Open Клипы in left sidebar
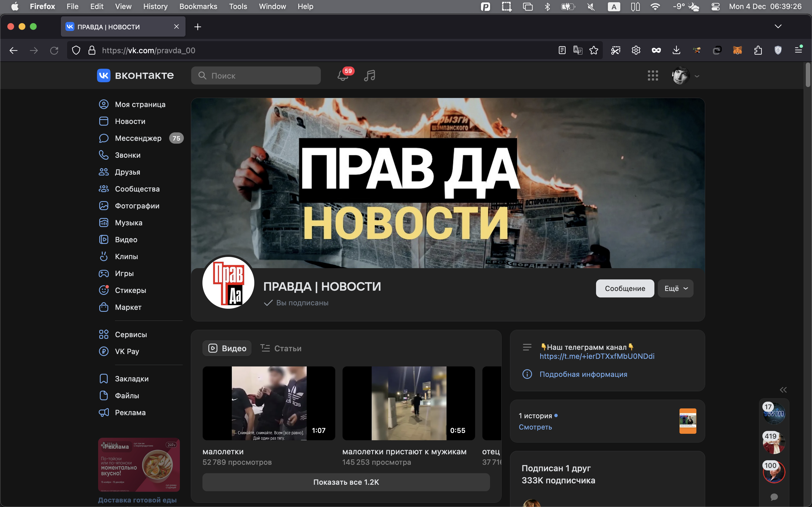Screen dimensions: 812x507 [x=126, y=257]
